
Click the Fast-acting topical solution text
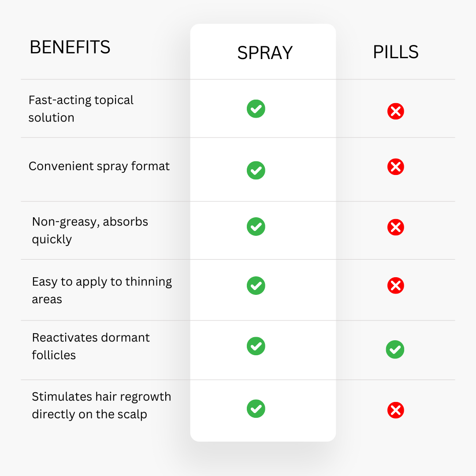click(x=81, y=109)
